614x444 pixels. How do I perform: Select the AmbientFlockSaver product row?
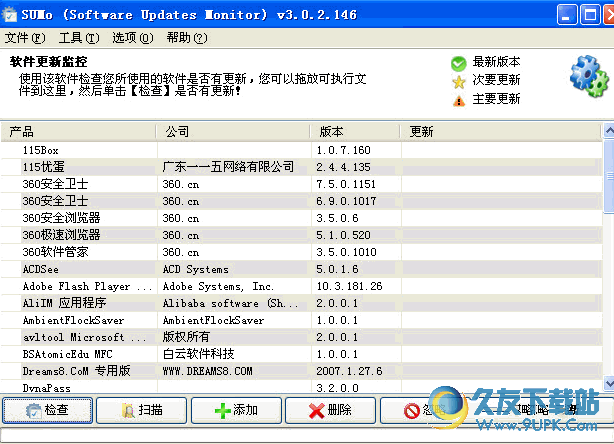click(x=302, y=320)
